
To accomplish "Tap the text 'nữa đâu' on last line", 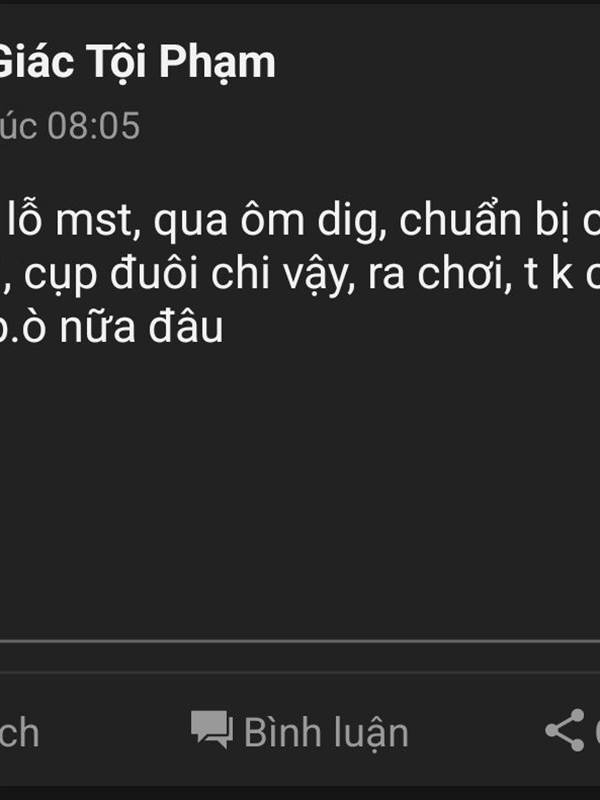I will pos(141,328).
